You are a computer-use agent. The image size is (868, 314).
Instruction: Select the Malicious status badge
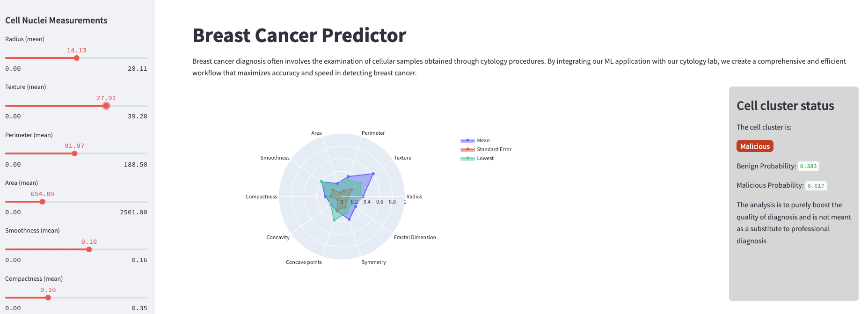pos(755,146)
